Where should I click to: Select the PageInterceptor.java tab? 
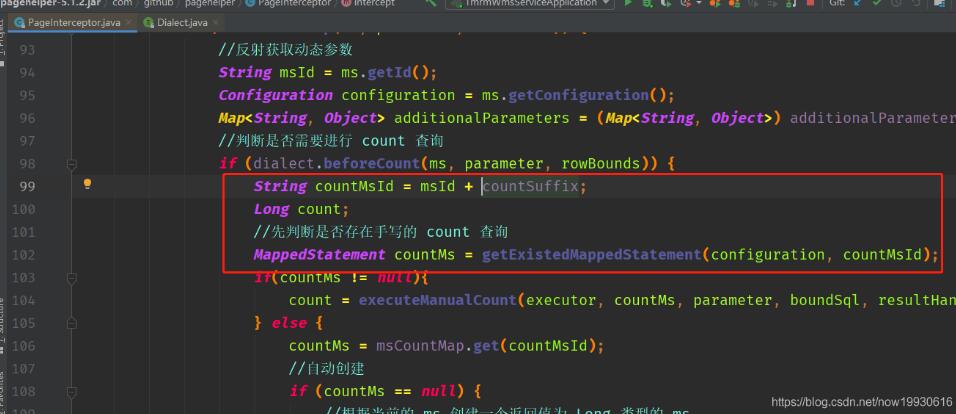coord(71,22)
